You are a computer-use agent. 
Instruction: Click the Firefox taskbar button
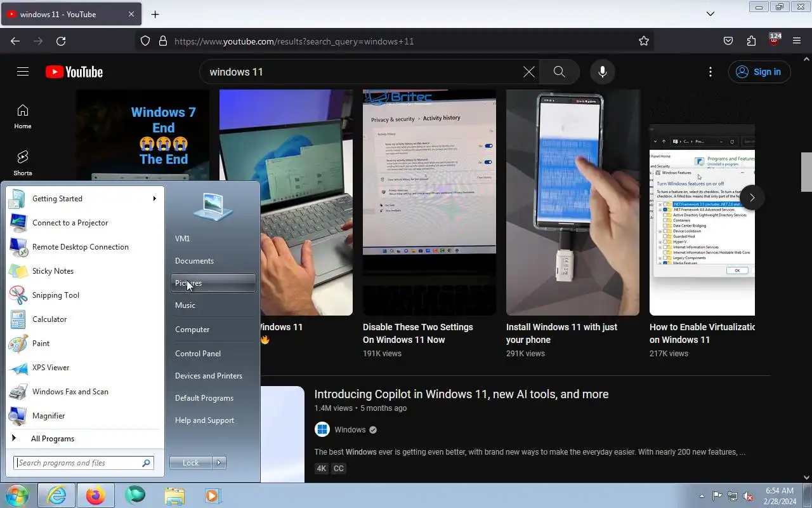click(x=96, y=495)
